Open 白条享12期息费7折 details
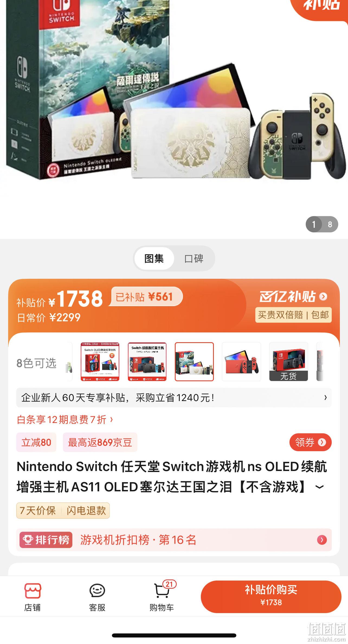The height and width of the screenshot is (644, 348). pyautogui.click(x=65, y=420)
